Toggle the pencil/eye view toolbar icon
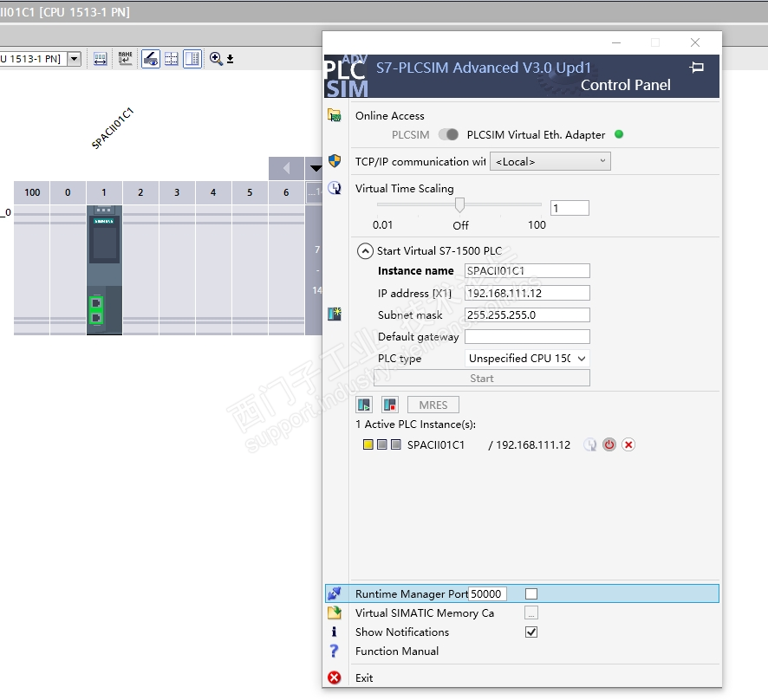Image resolution: width=768 pixels, height=700 pixels. coord(151,59)
